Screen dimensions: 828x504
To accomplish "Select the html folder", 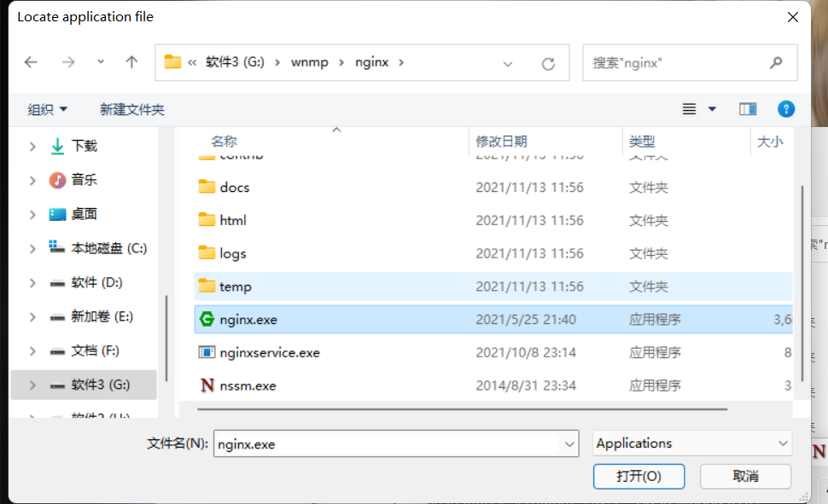I will pyautogui.click(x=493, y=220).
